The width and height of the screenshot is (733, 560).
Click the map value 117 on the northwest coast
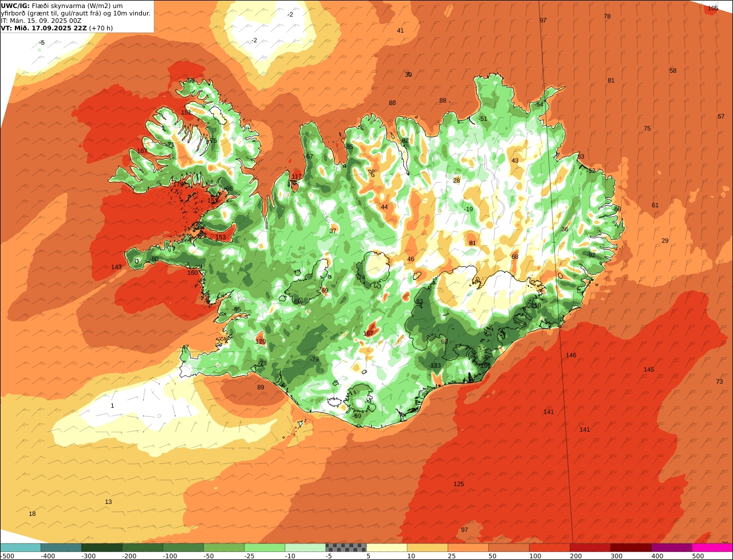click(297, 176)
